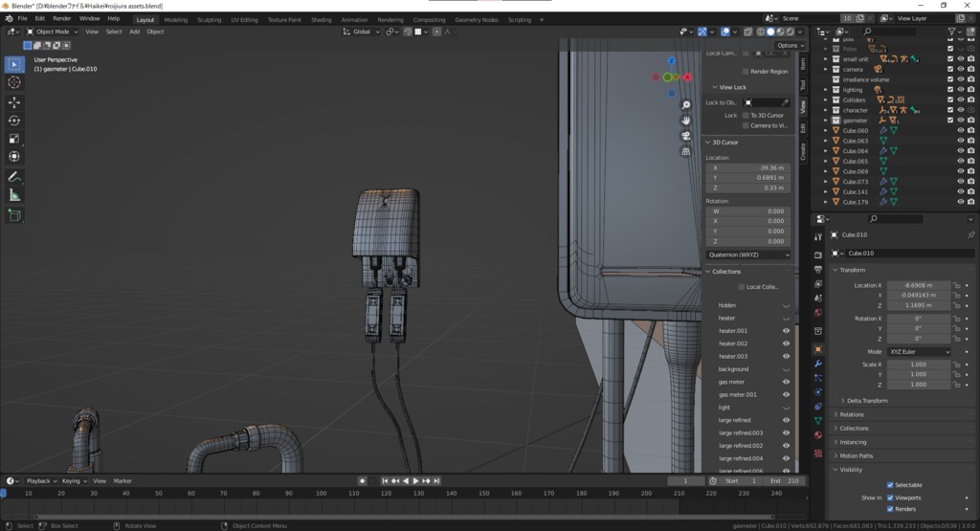The height and width of the screenshot is (531, 980).
Task: Click the viewport zoom magnifier icon
Action: click(685, 105)
